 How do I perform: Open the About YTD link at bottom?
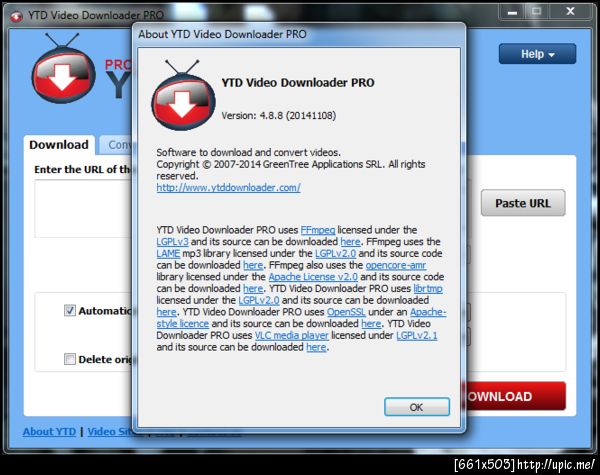[49, 431]
